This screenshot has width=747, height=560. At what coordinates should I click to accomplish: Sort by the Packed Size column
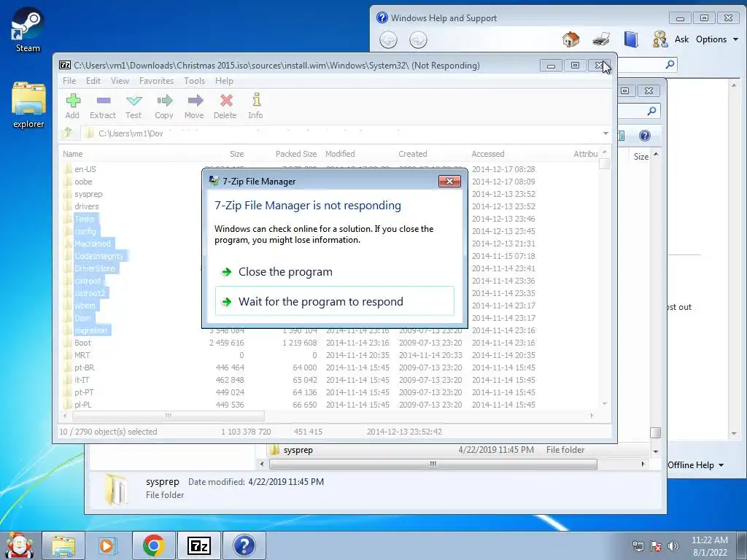296,154
